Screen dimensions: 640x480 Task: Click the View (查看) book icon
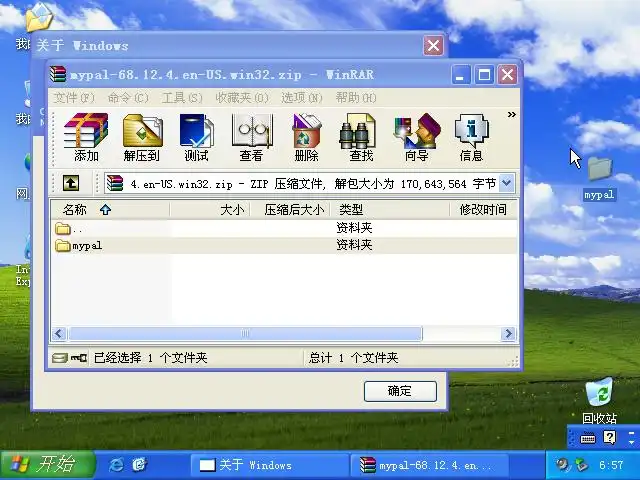tap(251, 137)
